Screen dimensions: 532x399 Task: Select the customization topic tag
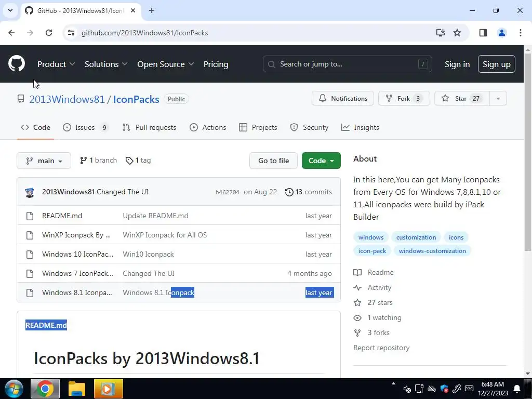point(416,237)
